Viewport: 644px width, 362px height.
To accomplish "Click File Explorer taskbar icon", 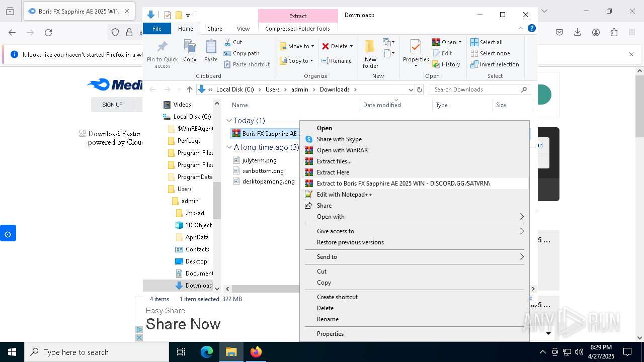I will (231, 352).
